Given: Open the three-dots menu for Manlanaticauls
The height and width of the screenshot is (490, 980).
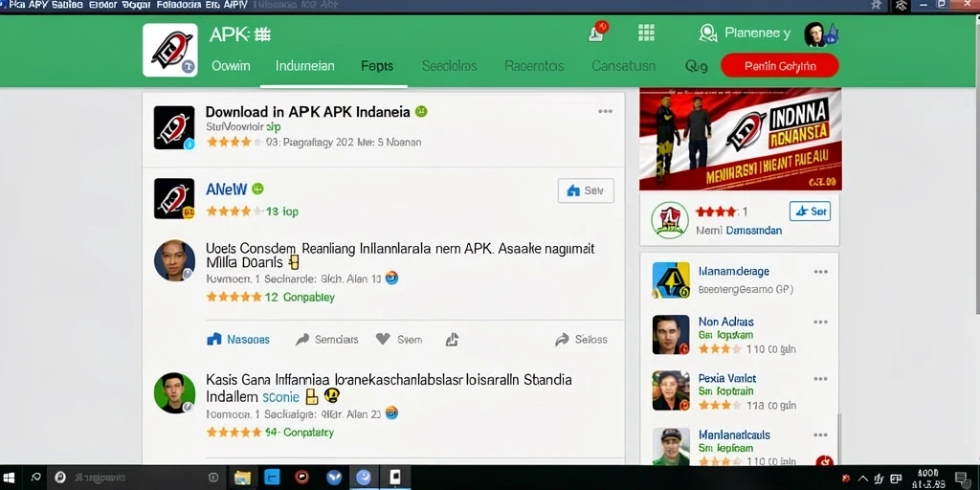Looking at the screenshot, I should click(x=820, y=435).
